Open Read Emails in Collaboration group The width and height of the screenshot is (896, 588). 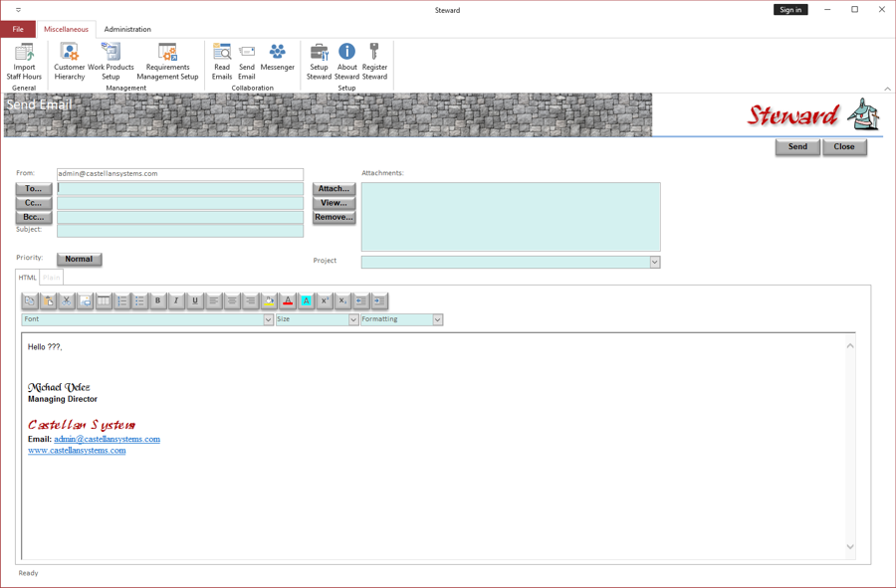tap(222, 62)
